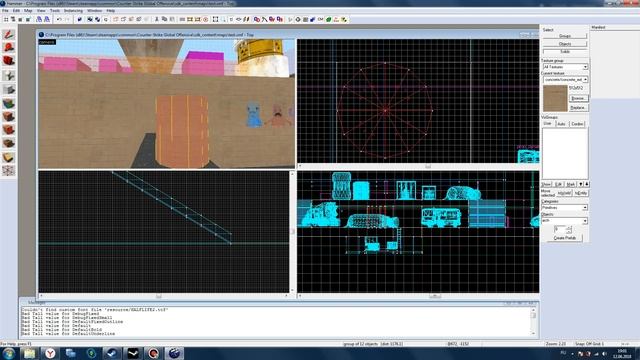The width and height of the screenshot is (640, 360).
Task: Switch VisGroups to Cordon tab
Action: (577, 124)
